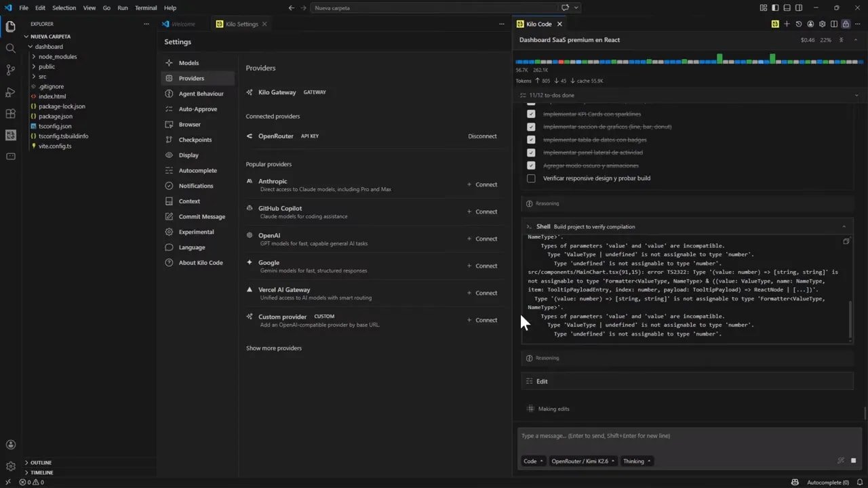Open the Thinking level dropdown

[x=637, y=461]
